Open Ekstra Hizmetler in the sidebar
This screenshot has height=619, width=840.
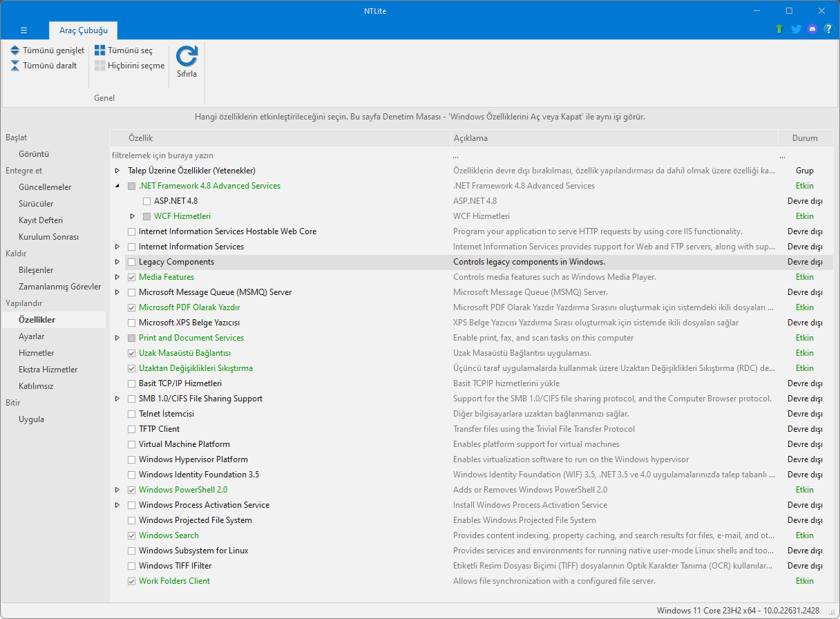pos(48,370)
